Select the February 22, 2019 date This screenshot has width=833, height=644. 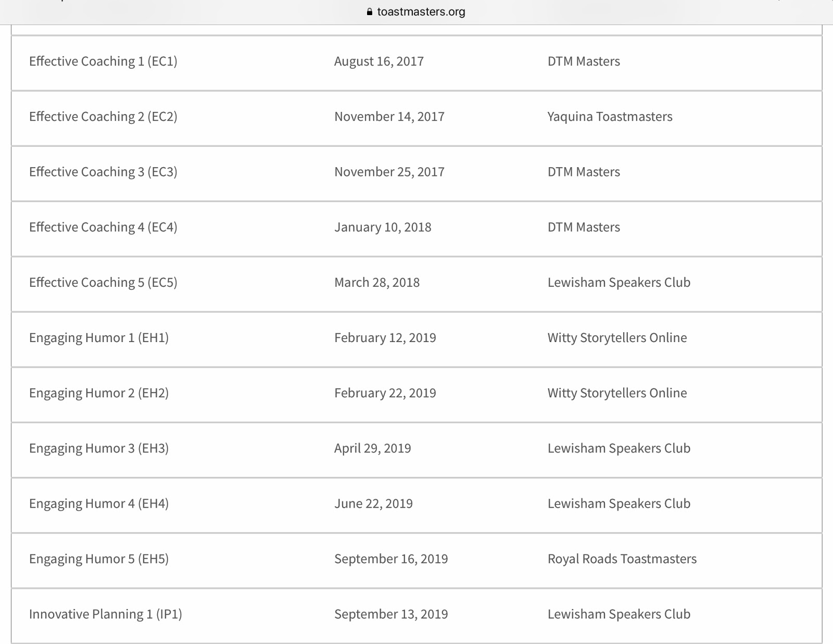click(385, 393)
